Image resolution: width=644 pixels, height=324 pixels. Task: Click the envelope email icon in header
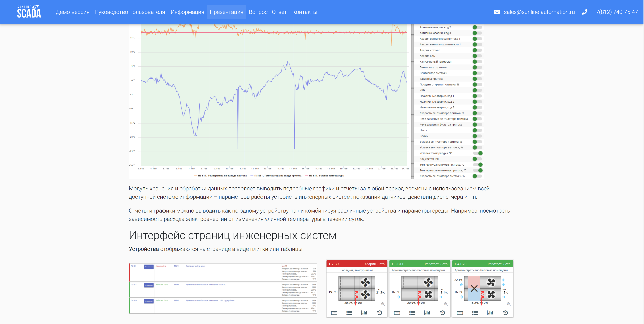[497, 12]
